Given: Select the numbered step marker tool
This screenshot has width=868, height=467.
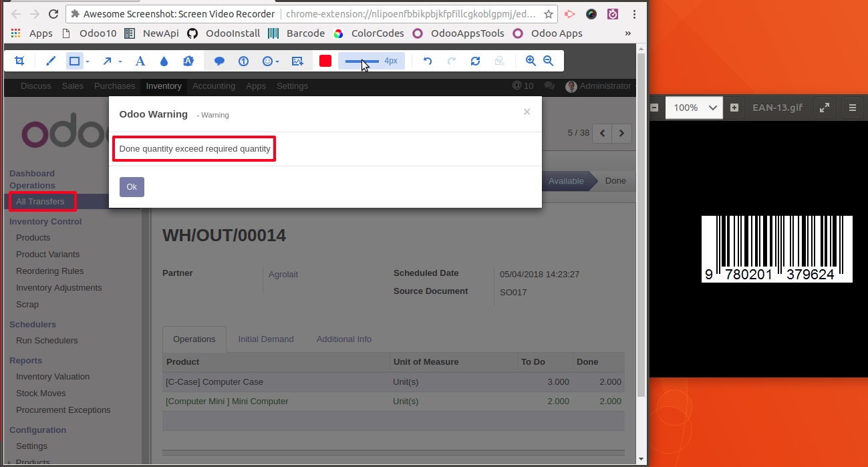Looking at the screenshot, I should 244,61.
